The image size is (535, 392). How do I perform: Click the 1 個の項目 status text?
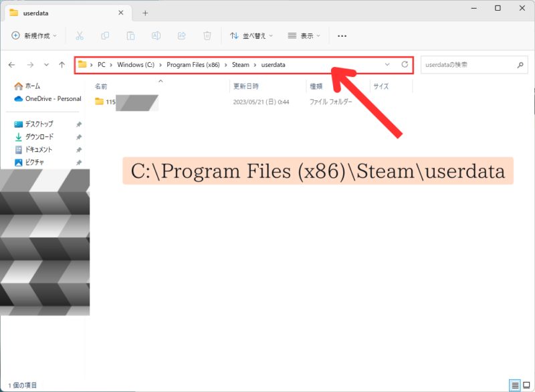23,385
